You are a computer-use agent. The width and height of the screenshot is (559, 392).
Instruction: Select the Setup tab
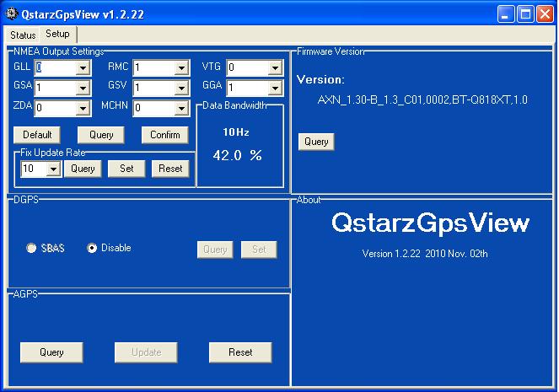(57, 35)
